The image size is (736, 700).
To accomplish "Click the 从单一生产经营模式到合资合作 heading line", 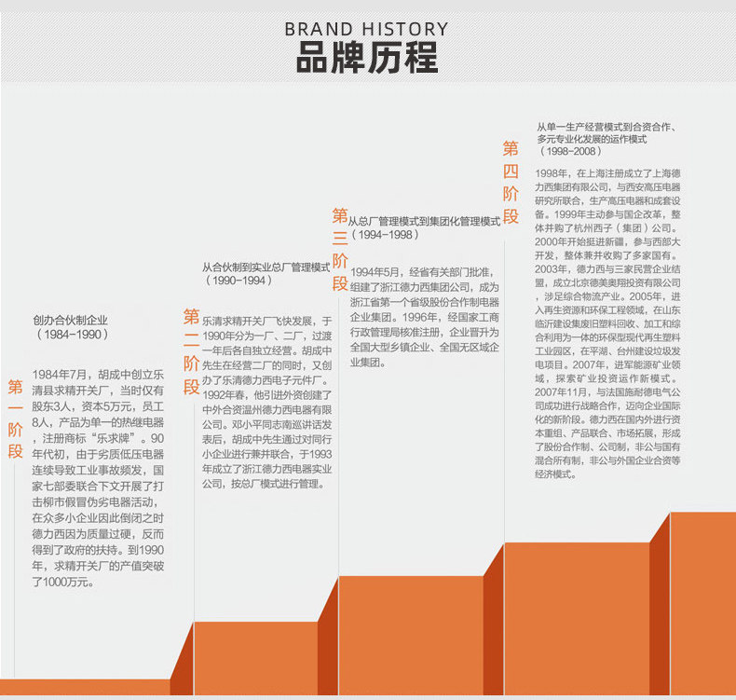I will point(607,127).
